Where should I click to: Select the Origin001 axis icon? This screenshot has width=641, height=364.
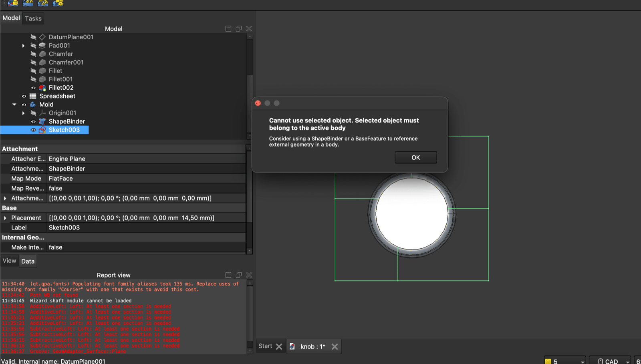pos(42,113)
